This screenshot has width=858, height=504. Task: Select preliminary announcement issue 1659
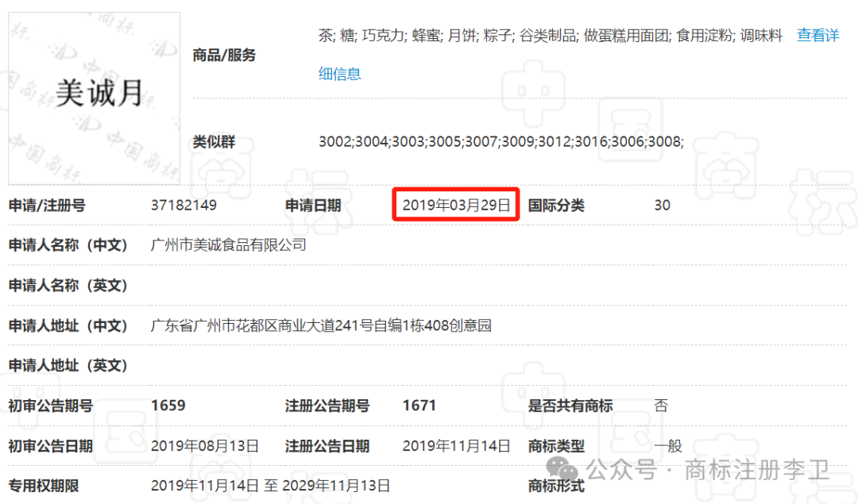click(168, 406)
